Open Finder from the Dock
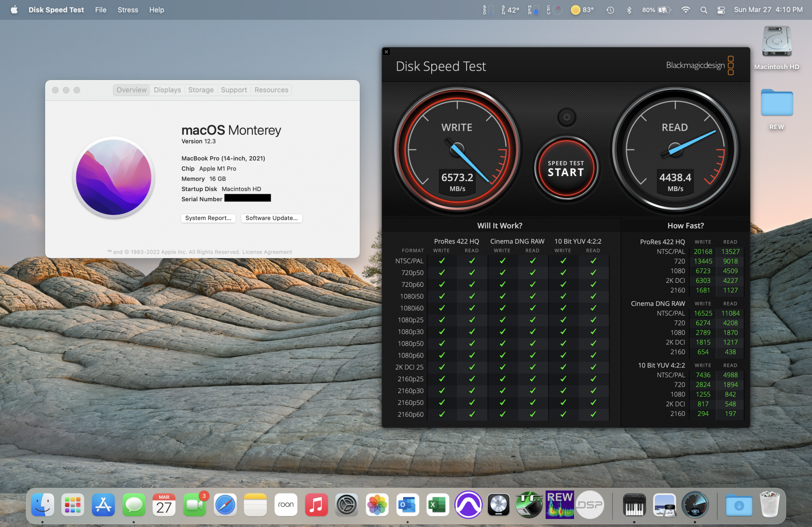This screenshot has width=812, height=527. [x=43, y=505]
